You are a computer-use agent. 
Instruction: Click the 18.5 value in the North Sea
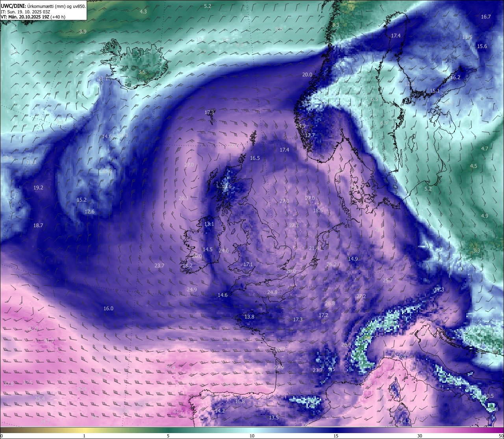(x=318, y=211)
